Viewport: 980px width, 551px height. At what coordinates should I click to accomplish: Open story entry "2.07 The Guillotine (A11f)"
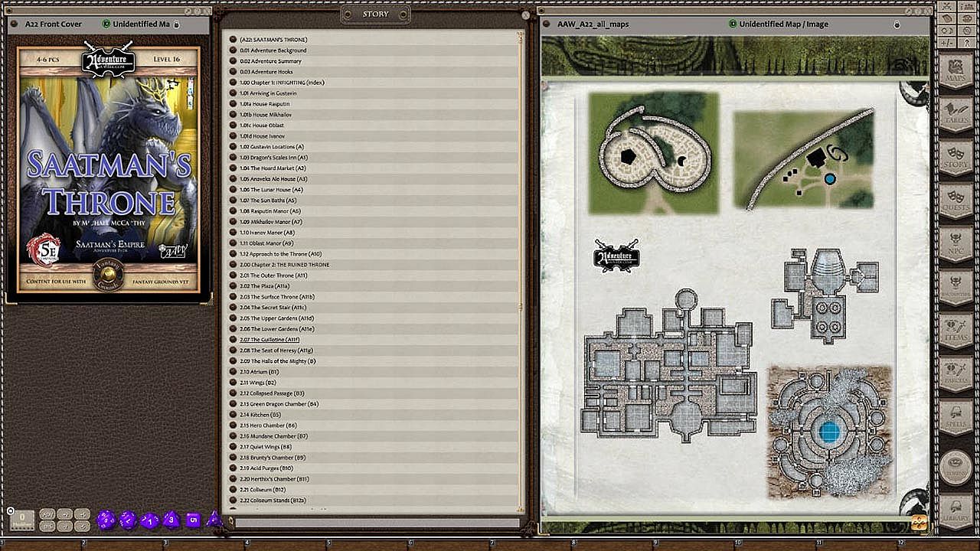[x=269, y=340]
